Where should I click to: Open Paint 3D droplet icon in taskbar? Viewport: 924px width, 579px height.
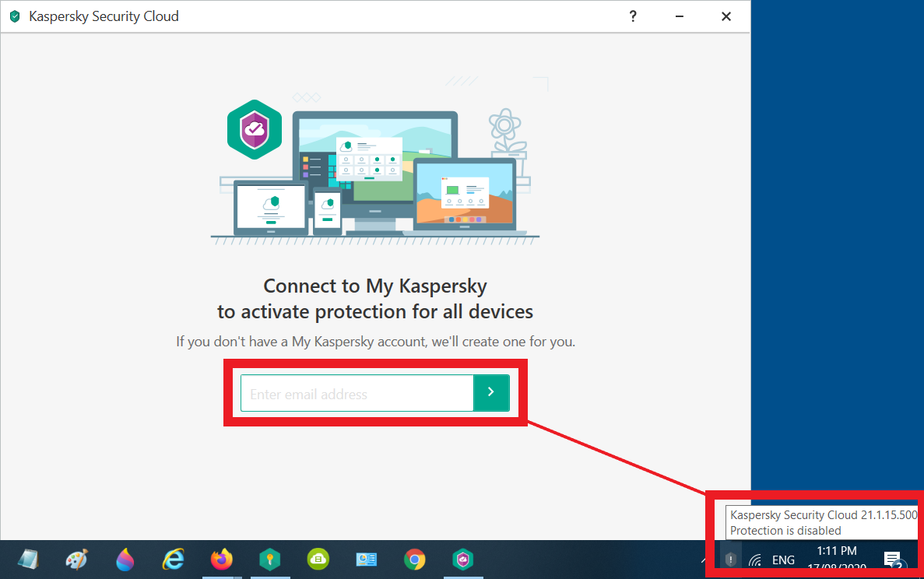coord(125,560)
